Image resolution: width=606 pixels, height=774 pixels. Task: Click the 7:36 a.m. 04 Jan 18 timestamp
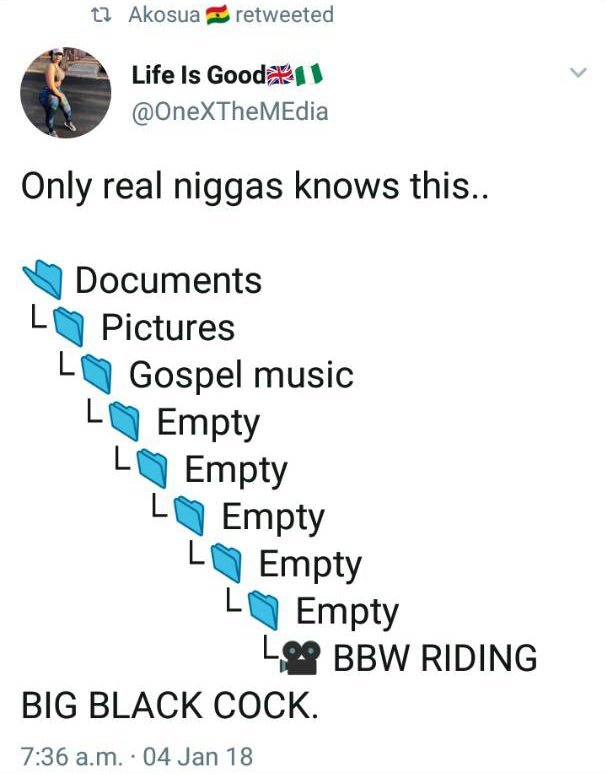coord(137,756)
